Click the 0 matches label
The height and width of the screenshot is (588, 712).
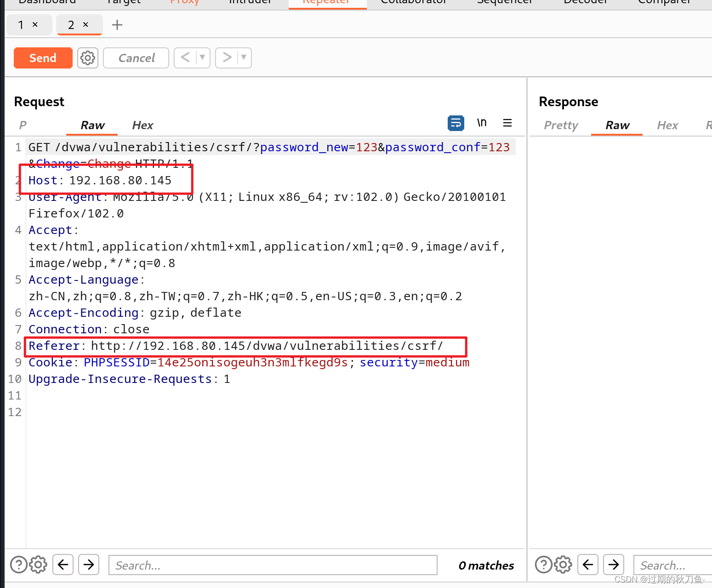pyautogui.click(x=486, y=565)
